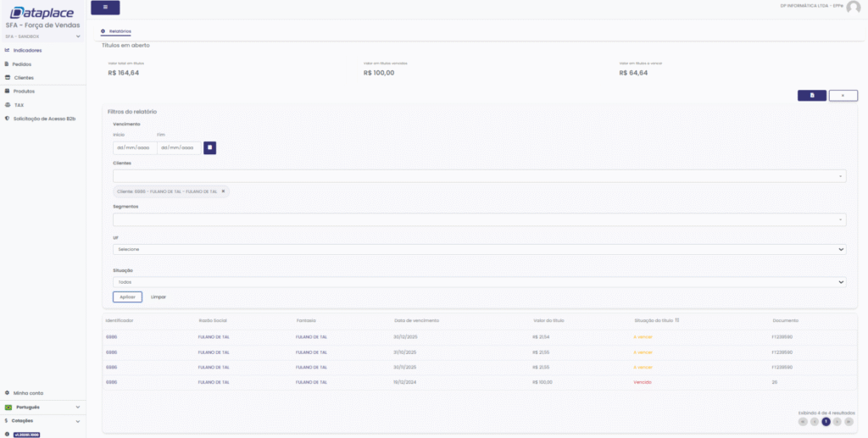Click the export document icon button
This screenshot has width=868, height=438.
811,96
